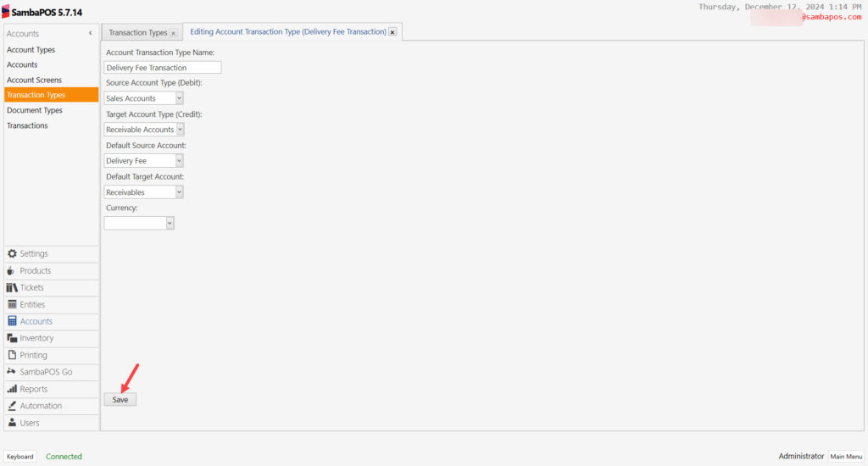Click the Connected status text
This screenshot has height=466, width=868.
tap(64, 457)
